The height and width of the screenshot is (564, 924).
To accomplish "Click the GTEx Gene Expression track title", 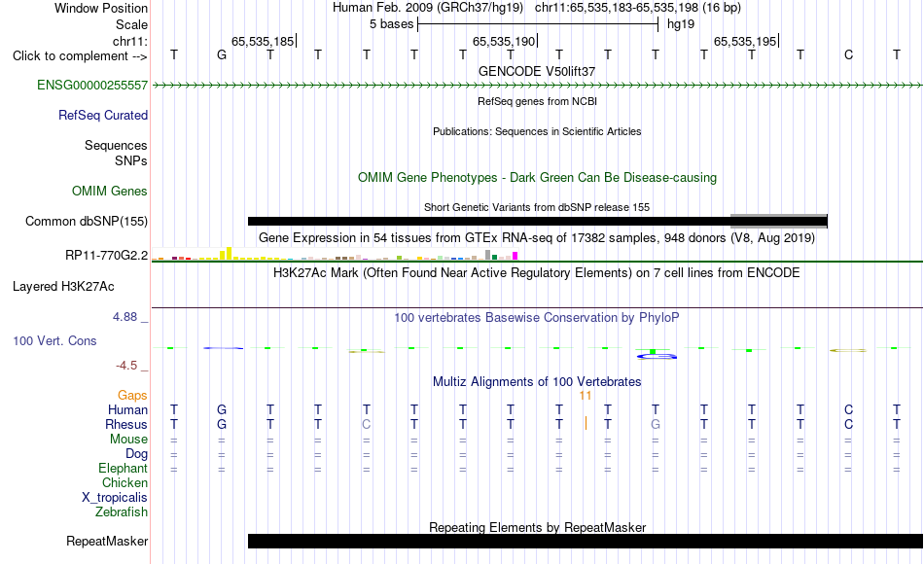I will (x=537, y=238).
